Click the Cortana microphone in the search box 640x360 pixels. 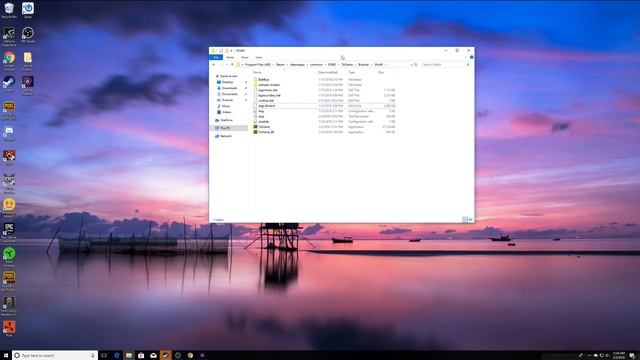tap(93, 356)
